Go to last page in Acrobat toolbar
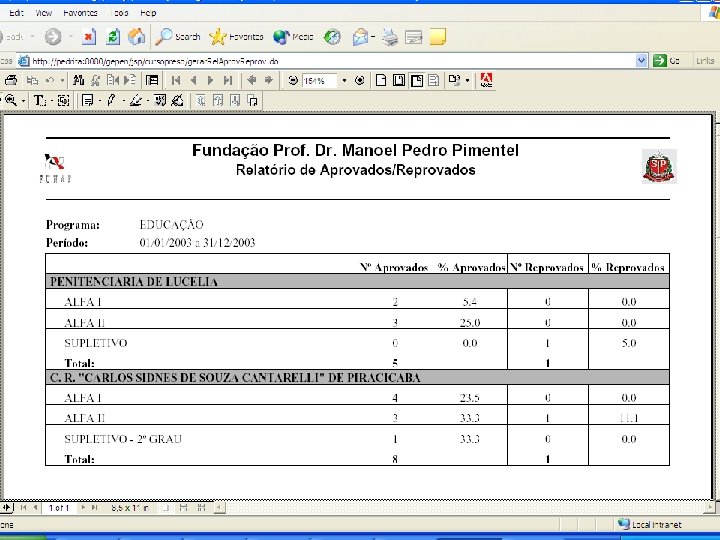720x540 pixels. tap(228, 80)
